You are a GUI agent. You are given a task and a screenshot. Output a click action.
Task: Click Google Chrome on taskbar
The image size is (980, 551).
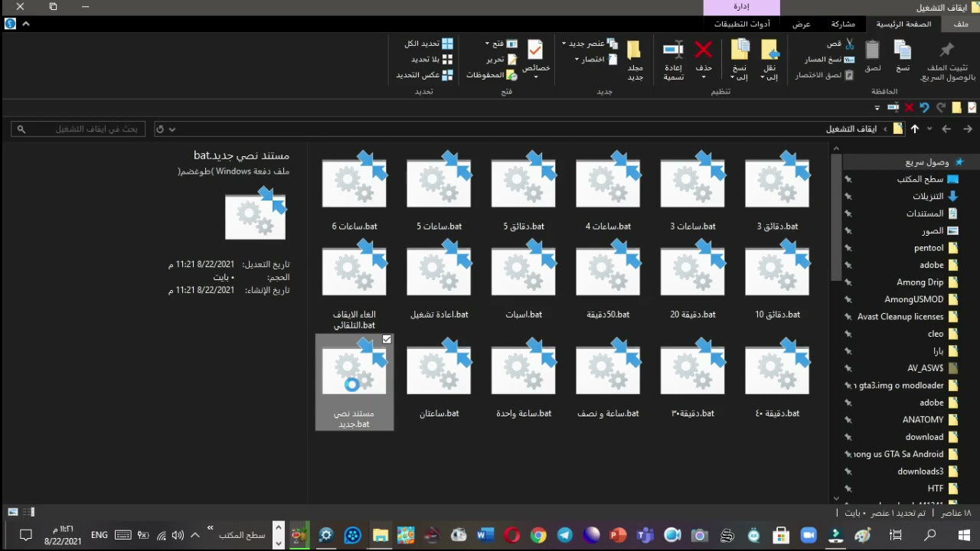(x=538, y=536)
